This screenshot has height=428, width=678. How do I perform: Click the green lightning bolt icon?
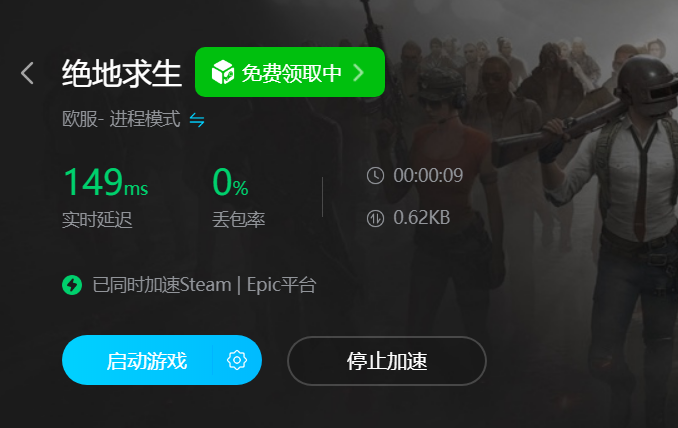[x=72, y=285]
